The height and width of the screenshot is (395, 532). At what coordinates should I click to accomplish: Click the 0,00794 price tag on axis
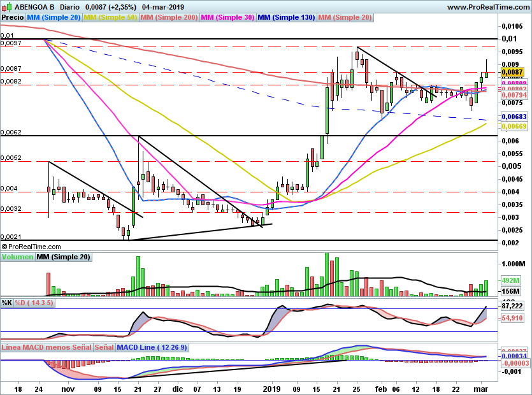coord(514,96)
